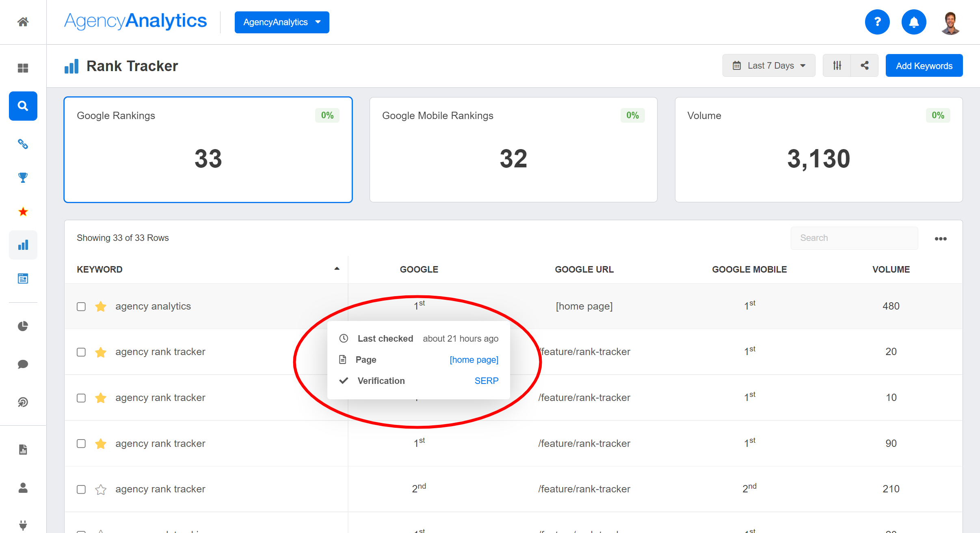Click the notifications bell icon
Viewport: 980px width, 533px height.
tap(913, 22)
